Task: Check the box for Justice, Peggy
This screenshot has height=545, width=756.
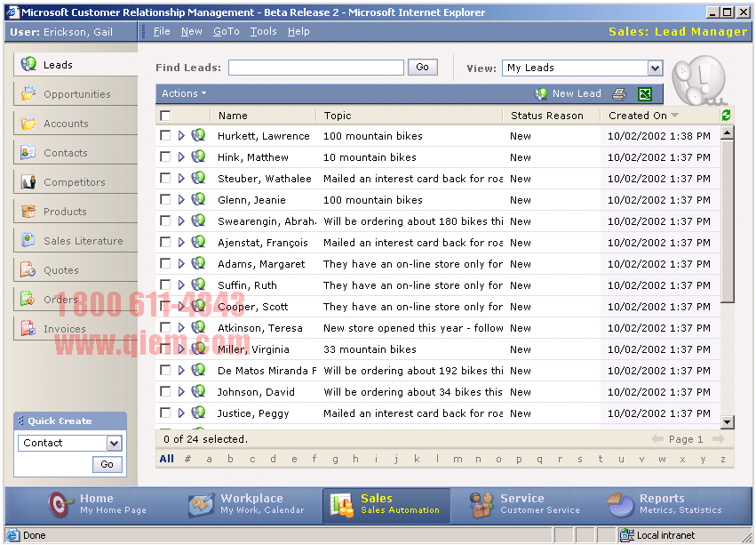Action: coord(165,413)
